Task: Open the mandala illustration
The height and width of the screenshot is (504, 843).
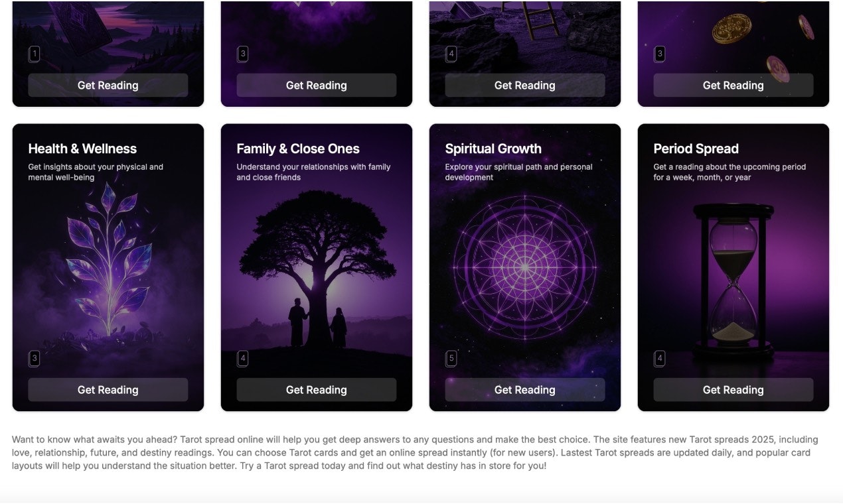Action: [524, 267]
